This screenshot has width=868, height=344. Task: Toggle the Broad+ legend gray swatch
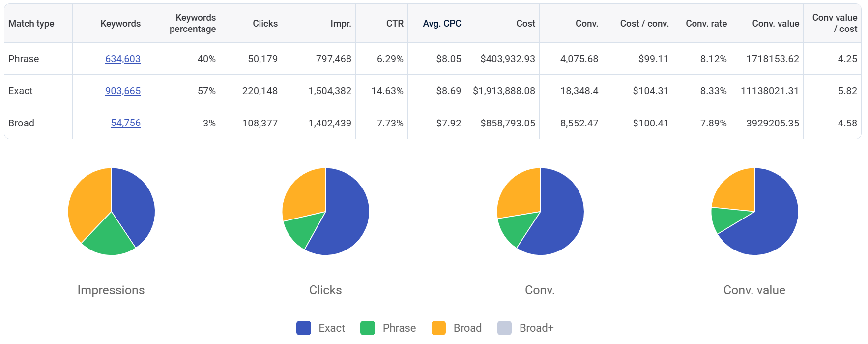(x=504, y=328)
